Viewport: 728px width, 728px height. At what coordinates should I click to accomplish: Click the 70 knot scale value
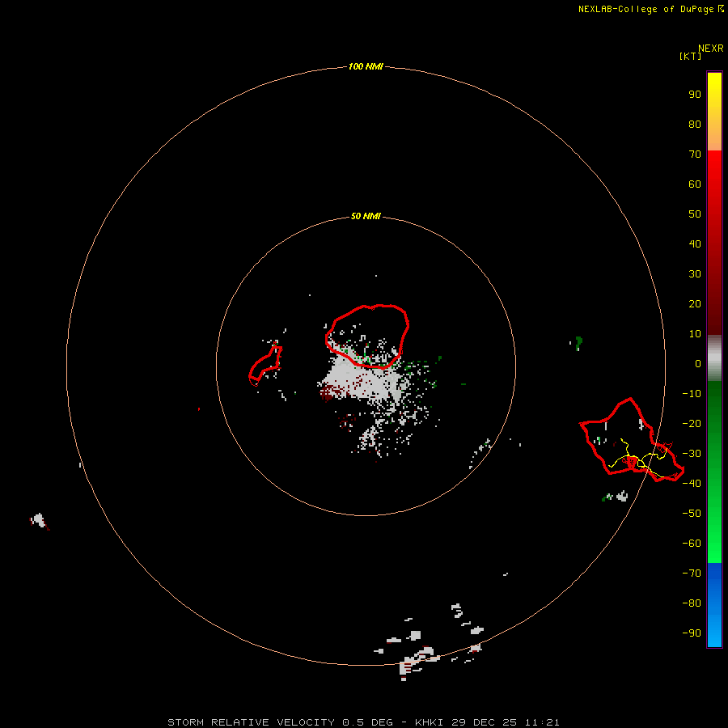[x=695, y=154]
